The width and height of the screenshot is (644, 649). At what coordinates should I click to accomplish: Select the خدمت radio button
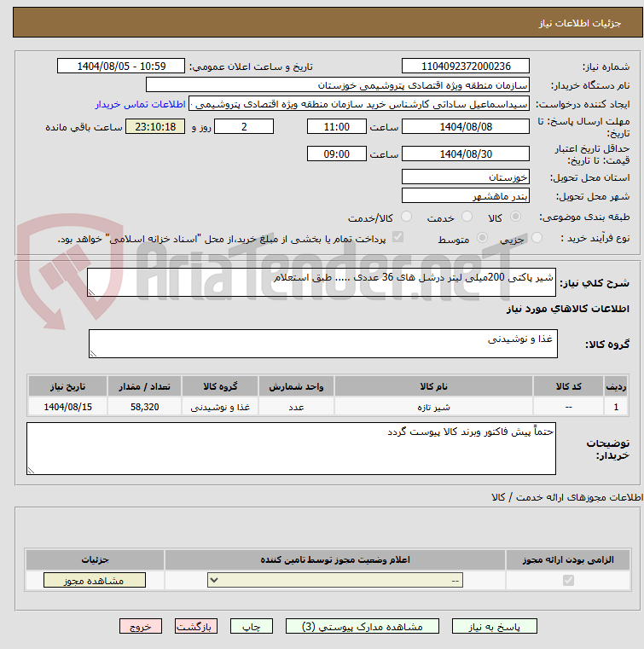click(x=467, y=217)
